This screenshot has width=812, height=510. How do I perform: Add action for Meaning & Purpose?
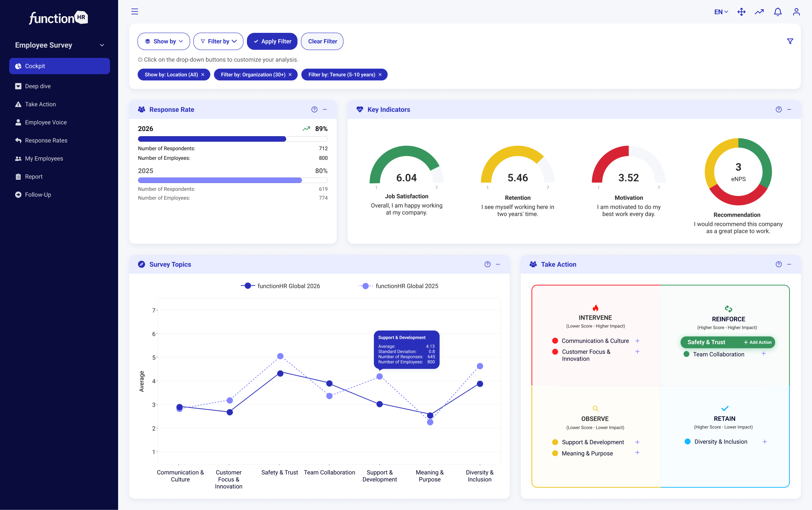[637, 452]
